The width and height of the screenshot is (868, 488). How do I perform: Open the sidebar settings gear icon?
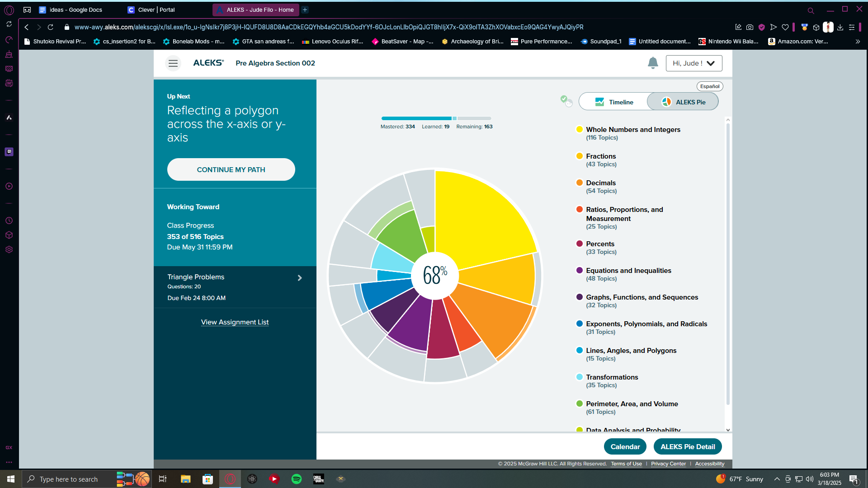9,249
